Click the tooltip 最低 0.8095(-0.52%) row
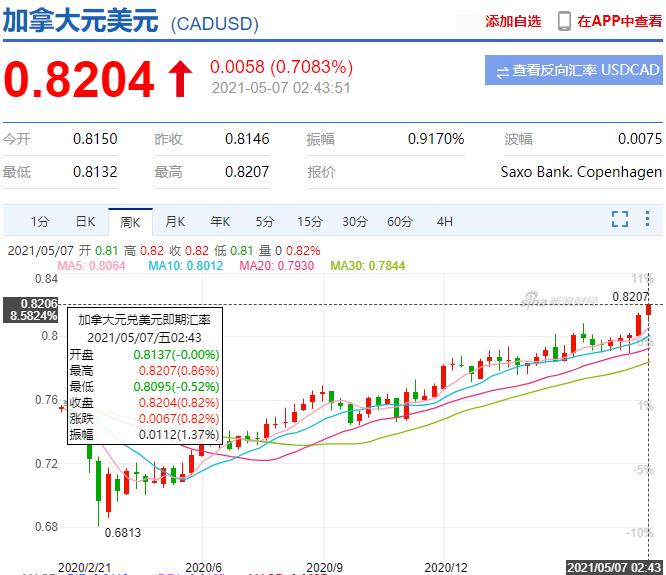The height and width of the screenshot is (575, 666). (144, 387)
